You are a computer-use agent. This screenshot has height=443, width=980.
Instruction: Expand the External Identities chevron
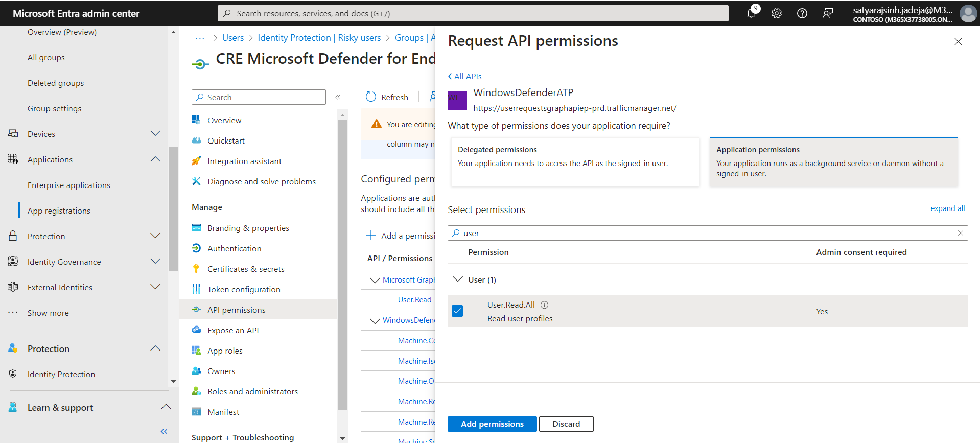pyautogui.click(x=155, y=287)
